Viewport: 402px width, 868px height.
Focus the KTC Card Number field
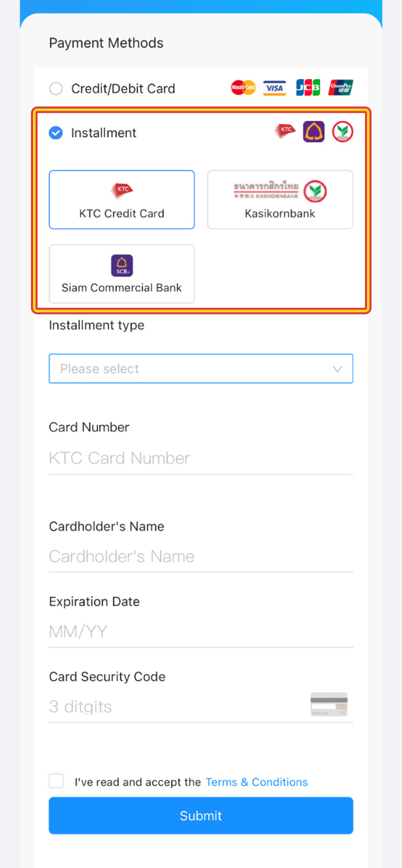[x=200, y=458]
